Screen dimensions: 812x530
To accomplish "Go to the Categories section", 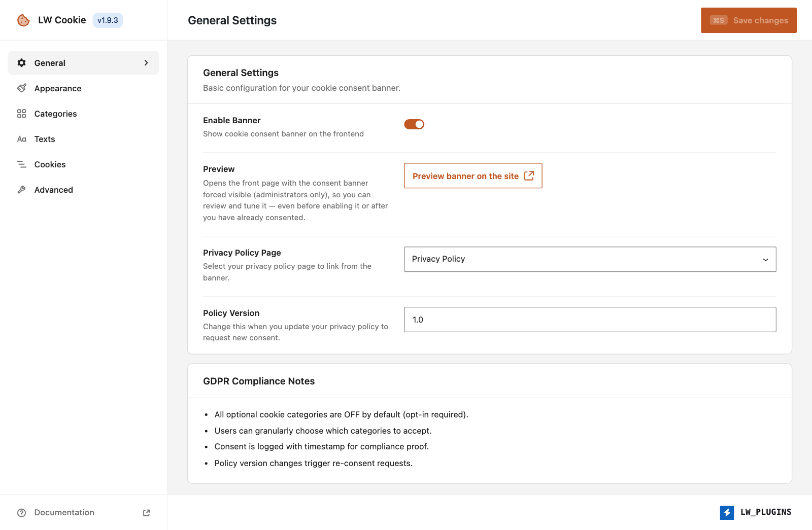I will tap(83, 114).
